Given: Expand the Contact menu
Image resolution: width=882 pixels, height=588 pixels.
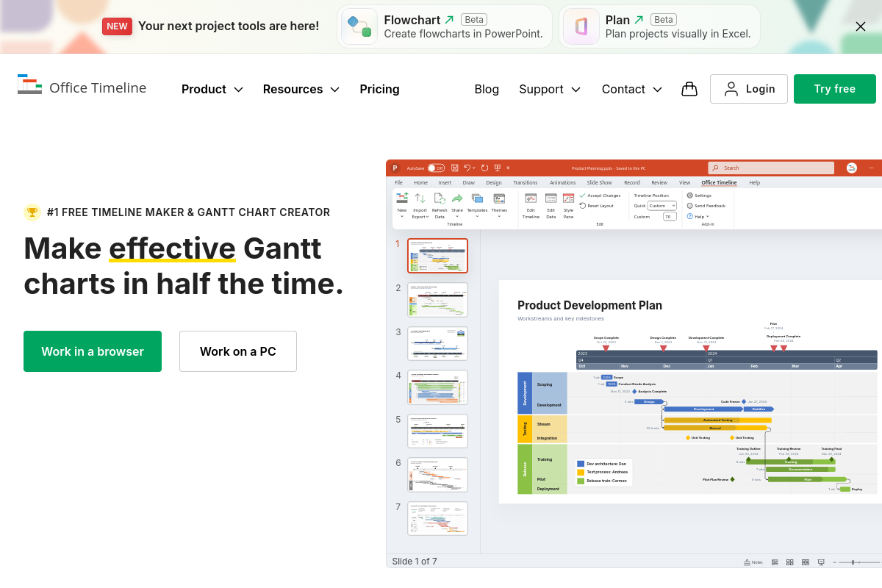Looking at the screenshot, I should point(632,89).
